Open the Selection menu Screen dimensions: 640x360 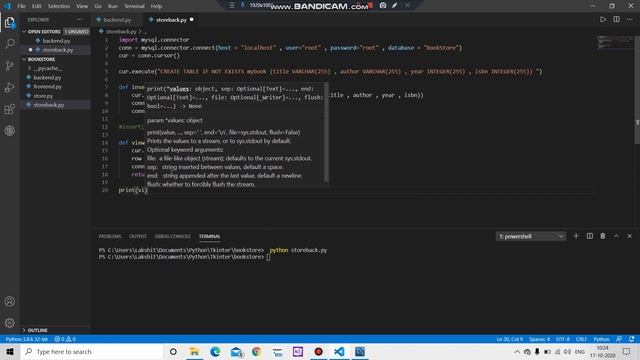point(59,6)
